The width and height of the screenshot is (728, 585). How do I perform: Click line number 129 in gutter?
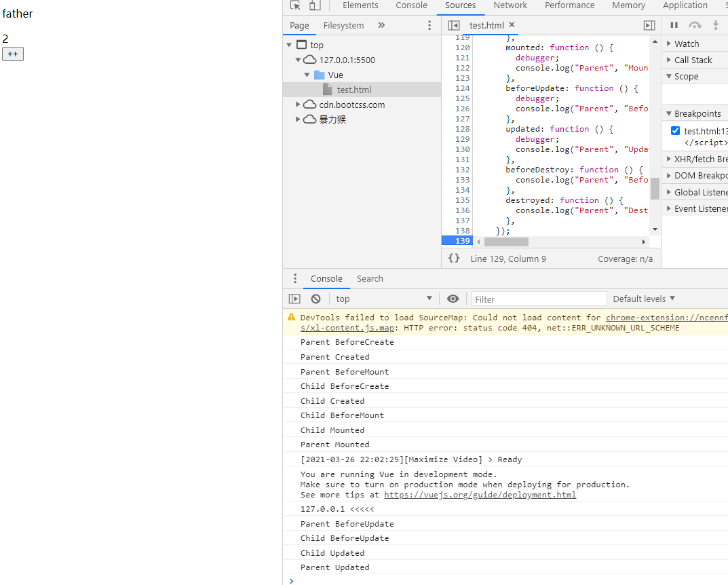coord(463,139)
